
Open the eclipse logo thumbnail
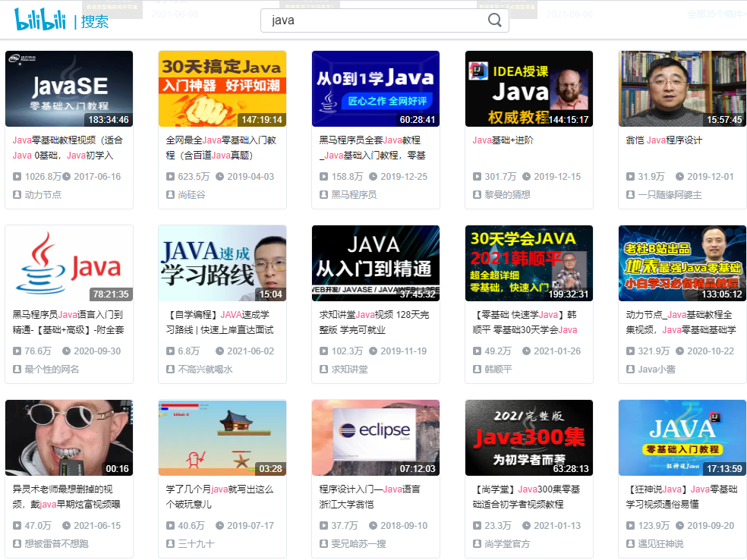(x=376, y=438)
